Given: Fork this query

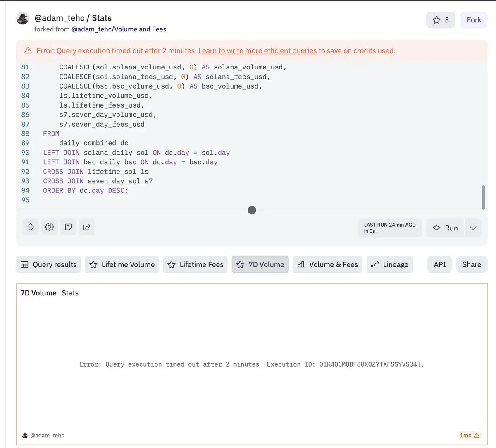Looking at the screenshot, I should tap(474, 20).
